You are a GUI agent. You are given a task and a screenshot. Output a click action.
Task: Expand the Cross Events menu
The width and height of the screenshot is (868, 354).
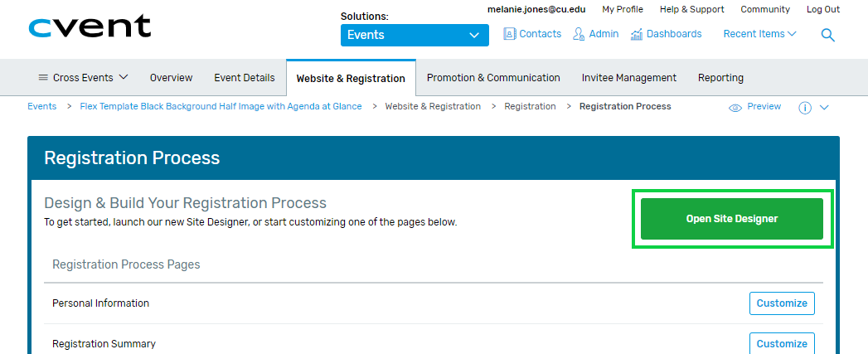(83, 78)
